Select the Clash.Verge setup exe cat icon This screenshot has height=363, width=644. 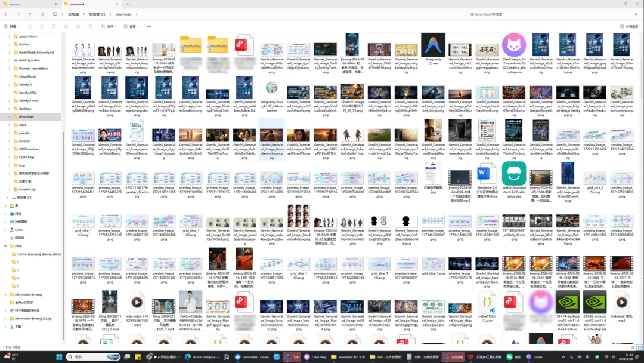(514, 45)
